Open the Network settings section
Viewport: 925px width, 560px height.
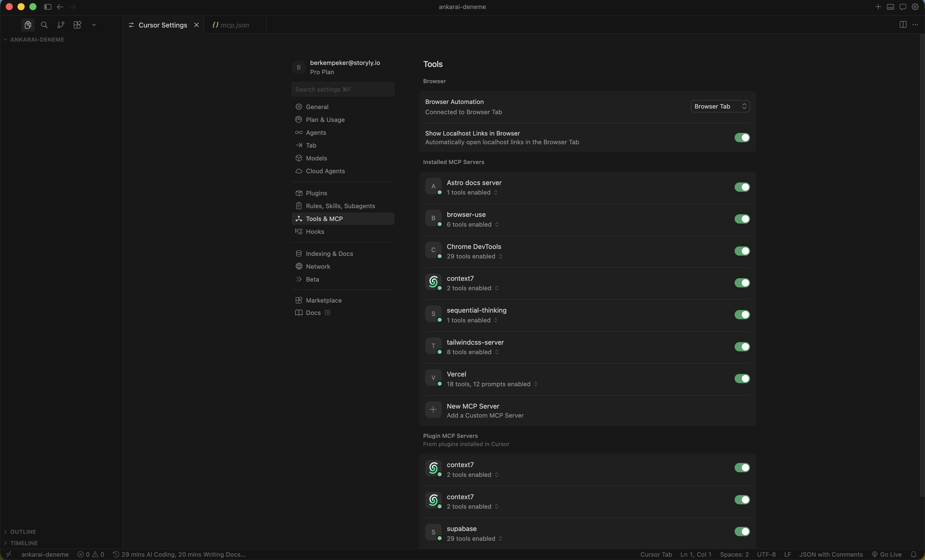(x=318, y=266)
